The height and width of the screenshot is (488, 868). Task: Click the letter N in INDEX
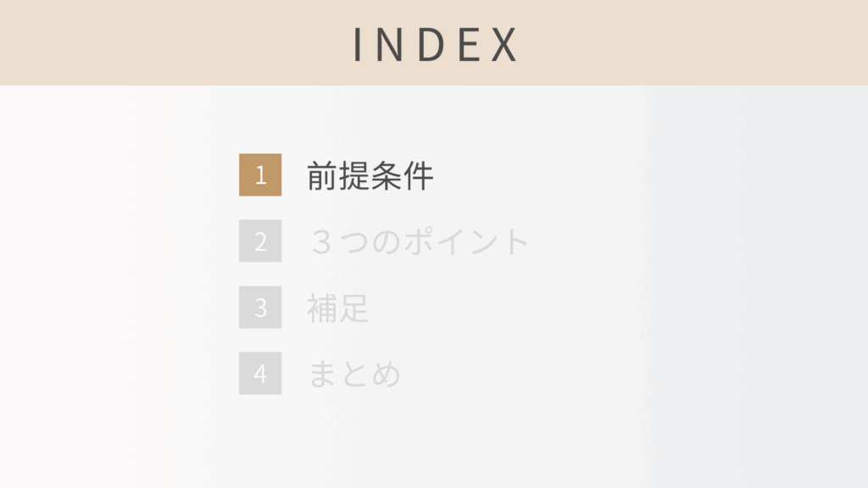[x=392, y=44]
